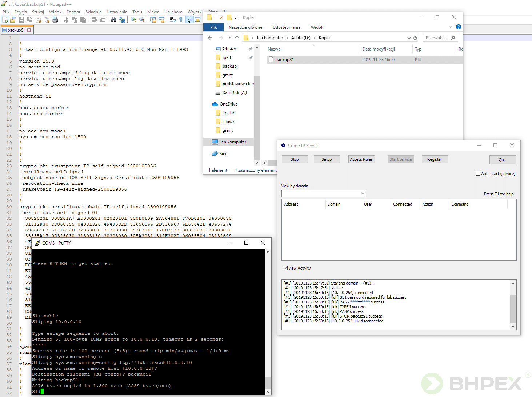Click the Zoom In magnifier icon
The height and width of the screenshot is (397, 532).
(133, 20)
